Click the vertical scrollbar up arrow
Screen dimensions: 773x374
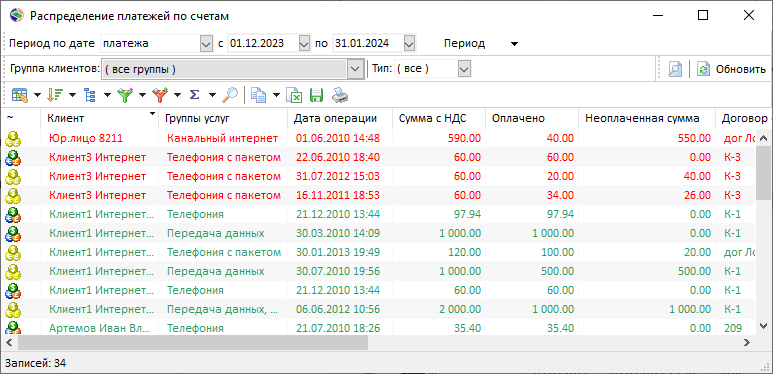pyautogui.click(x=763, y=137)
